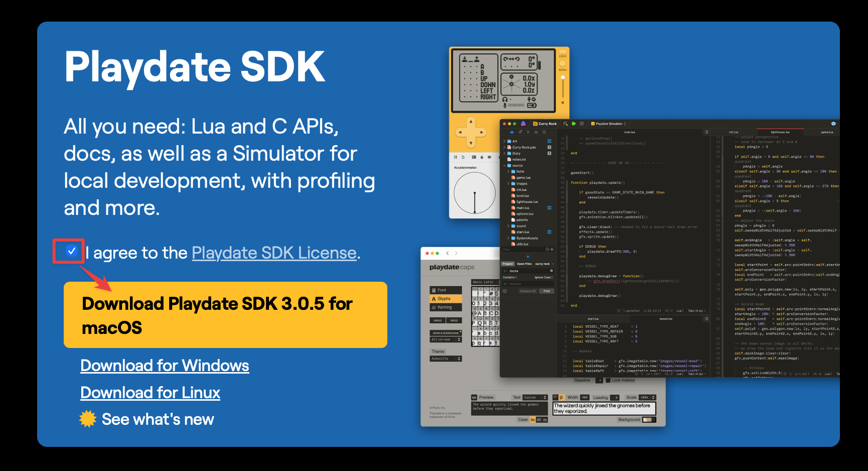The width and height of the screenshot is (868, 471).
Task: Open the Contains search mode dropdown
Action: (x=510, y=277)
